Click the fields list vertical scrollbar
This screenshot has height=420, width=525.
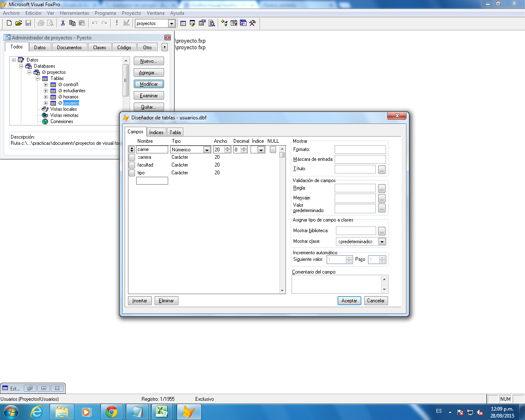tap(282, 220)
